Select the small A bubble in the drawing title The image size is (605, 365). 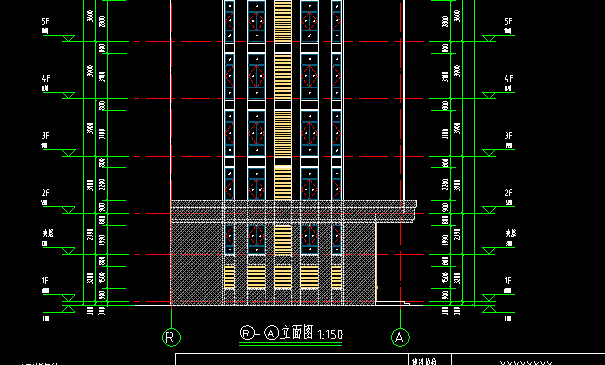coord(271,333)
